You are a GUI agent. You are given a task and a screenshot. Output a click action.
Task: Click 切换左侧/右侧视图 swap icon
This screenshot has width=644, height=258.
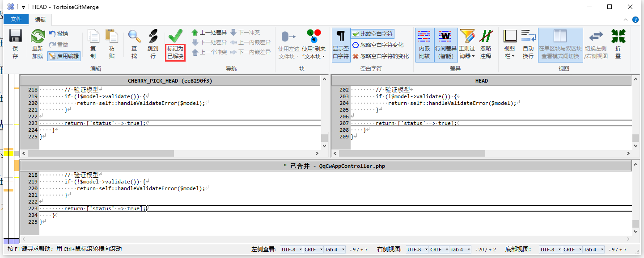[596, 36]
